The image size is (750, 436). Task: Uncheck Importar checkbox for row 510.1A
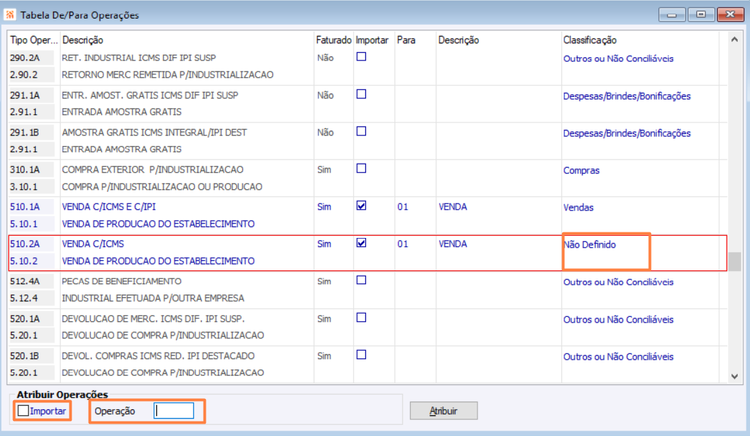(x=361, y=206)
